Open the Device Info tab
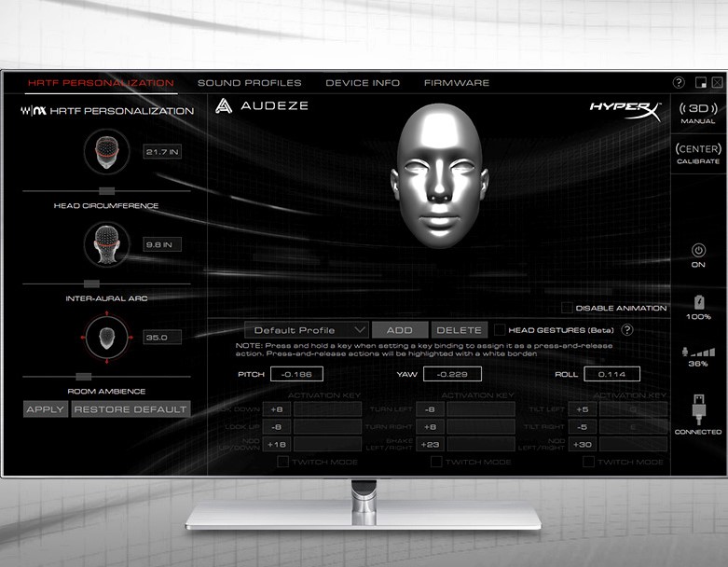728x567 pixels. (x=363, y=83)
